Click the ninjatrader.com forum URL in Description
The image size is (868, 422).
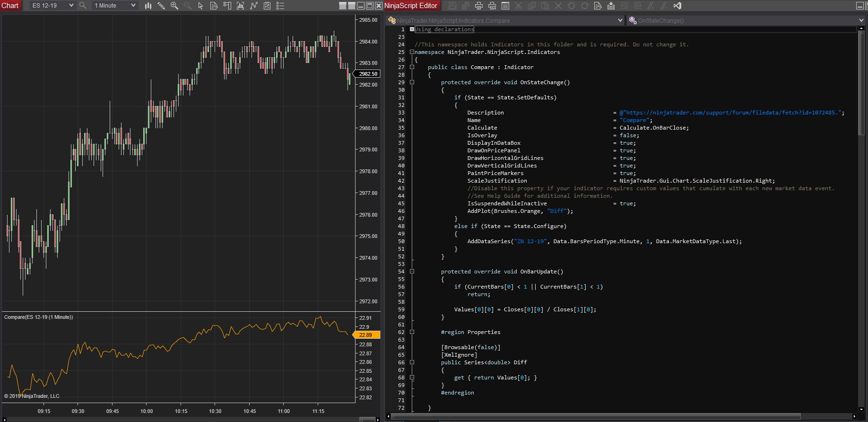pyautogui.click(x=731, y=113)
